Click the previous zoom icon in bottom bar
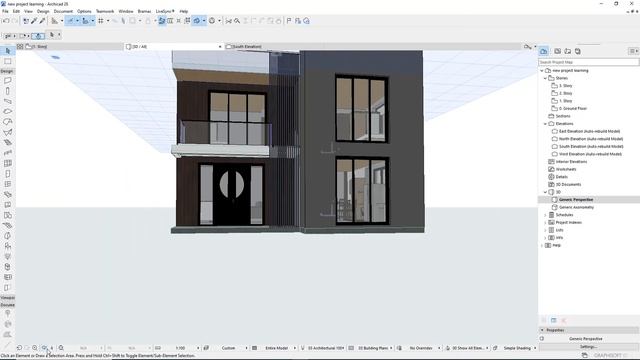The height and width of the screenshot is (360, 640). coord(19,348)
